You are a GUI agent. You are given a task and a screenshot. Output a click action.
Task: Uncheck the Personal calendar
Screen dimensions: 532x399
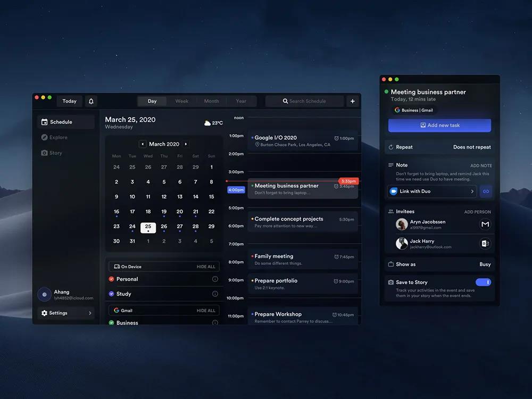(111, 279)
